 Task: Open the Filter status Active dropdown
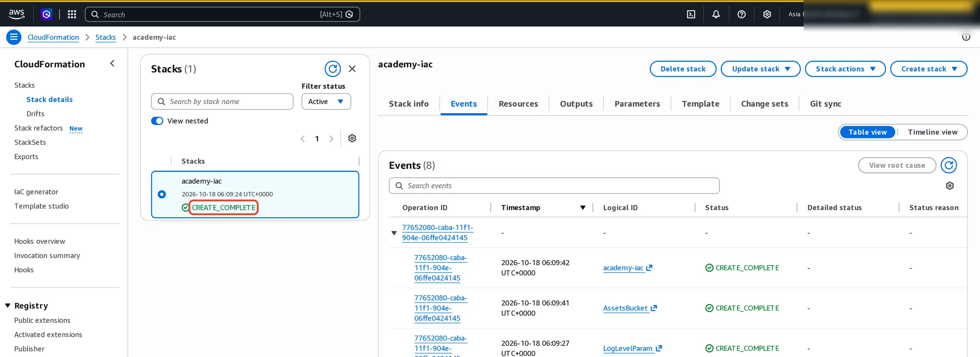click(x=326, y=101)
